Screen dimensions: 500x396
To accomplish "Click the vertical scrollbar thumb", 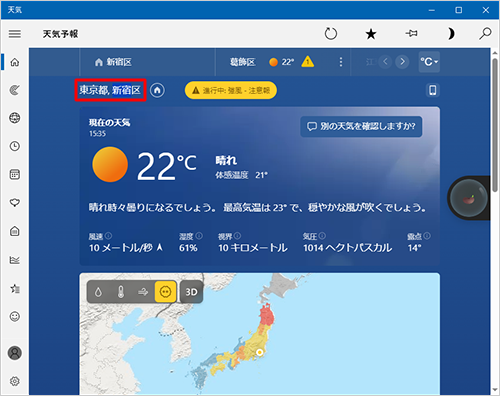I will (x=495, y=125).
